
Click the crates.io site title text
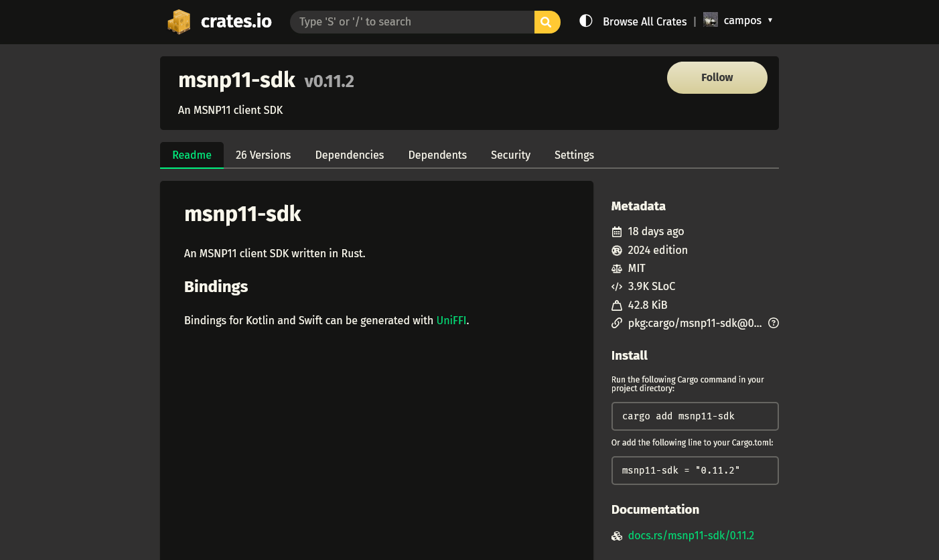tap(236, 21)
